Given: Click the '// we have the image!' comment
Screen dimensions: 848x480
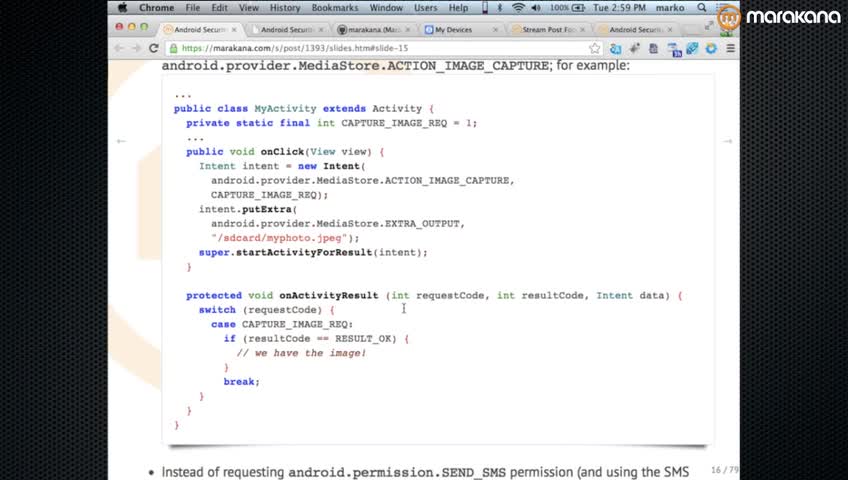Looking at the screenshot, I should click(x=301, y=353).
